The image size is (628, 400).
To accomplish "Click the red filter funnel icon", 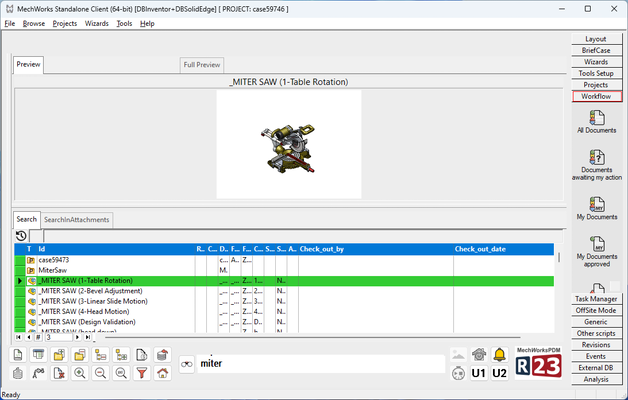I will click(x=142, y=373).
